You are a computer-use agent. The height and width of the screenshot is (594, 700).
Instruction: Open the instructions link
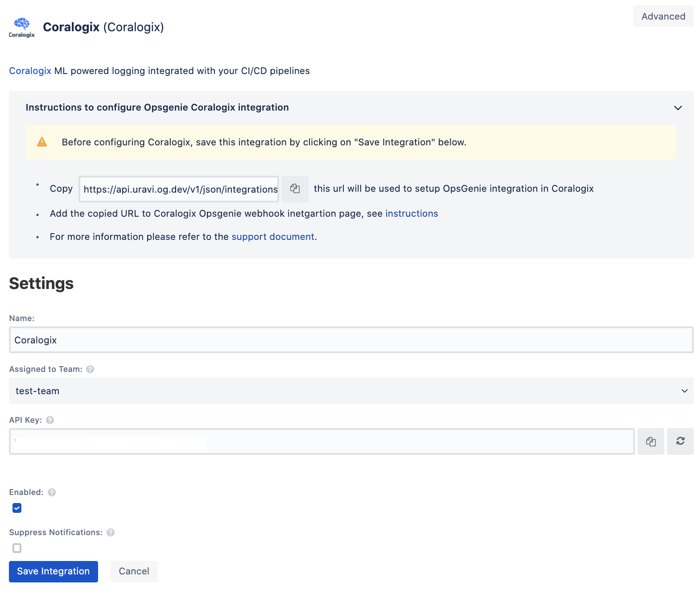412,214
